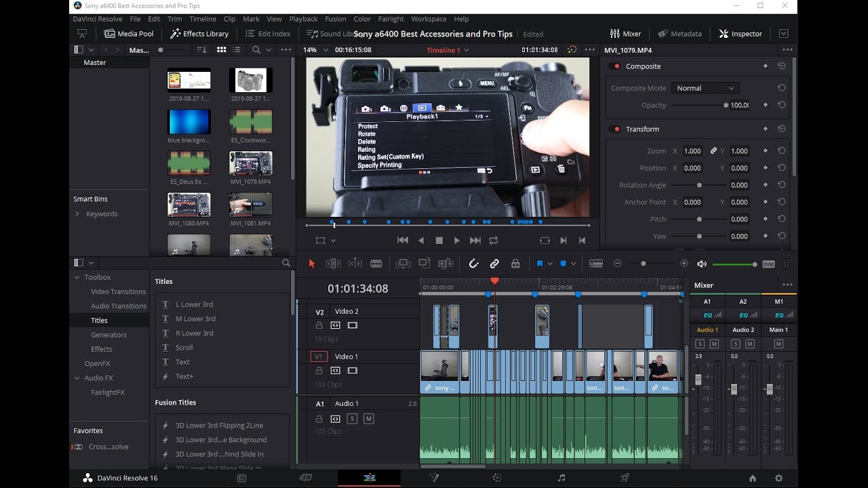Screen dimensions: 868x488
Task: Click the blue Flag clip icon
Action: pyautogui.click(x=540, y=264)
